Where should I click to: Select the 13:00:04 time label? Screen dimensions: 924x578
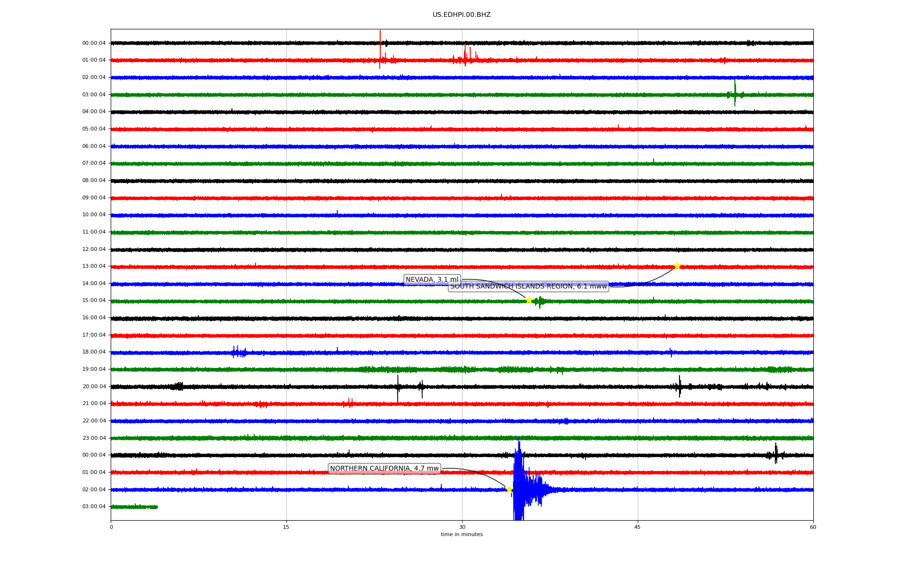click(x=94, y=266)
